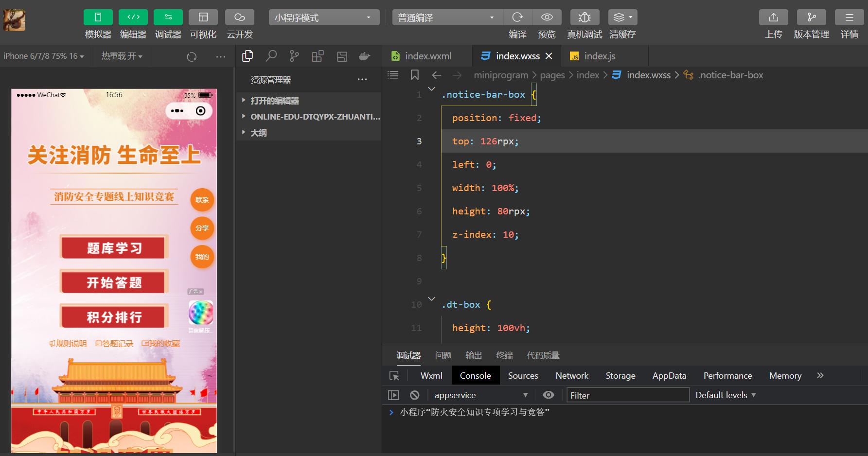This screenshot has width=868, height=456.
Task: Open the Network panel tab
Action: [571, 375]
